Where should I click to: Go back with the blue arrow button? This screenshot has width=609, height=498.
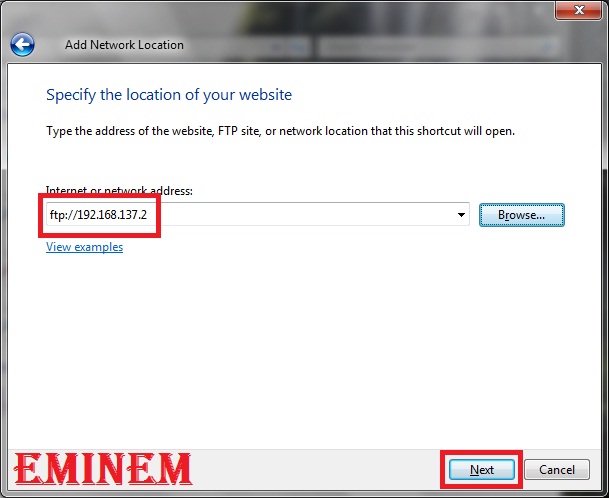(22, 45)
